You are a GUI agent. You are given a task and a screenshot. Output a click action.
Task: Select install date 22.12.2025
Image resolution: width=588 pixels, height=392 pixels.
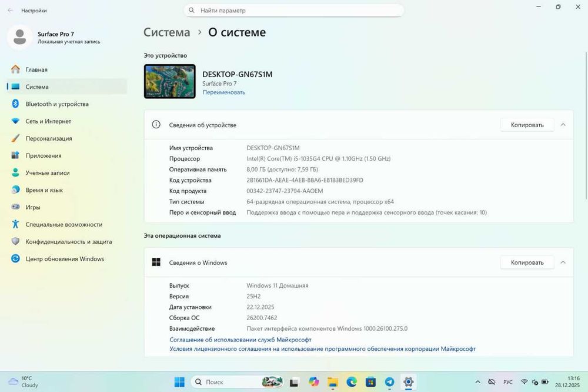point(260,307)
